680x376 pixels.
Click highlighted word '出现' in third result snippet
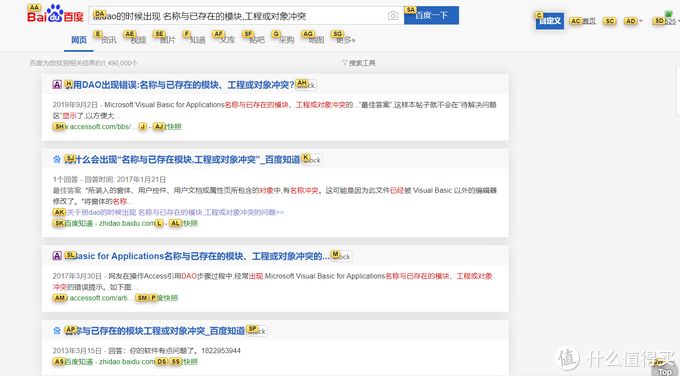pyautogui.click(x=256, y=276)
